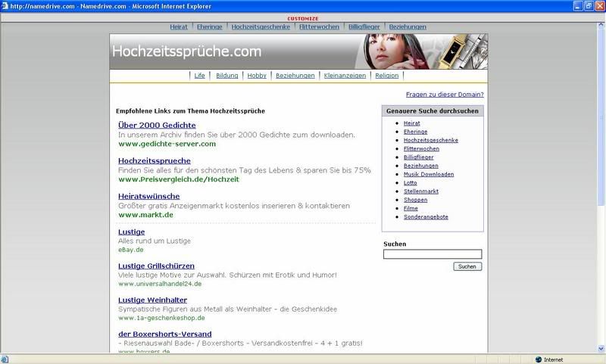
Task: Visit www.1a-geschenkeshop.de URL
Action: coord(161,318)
